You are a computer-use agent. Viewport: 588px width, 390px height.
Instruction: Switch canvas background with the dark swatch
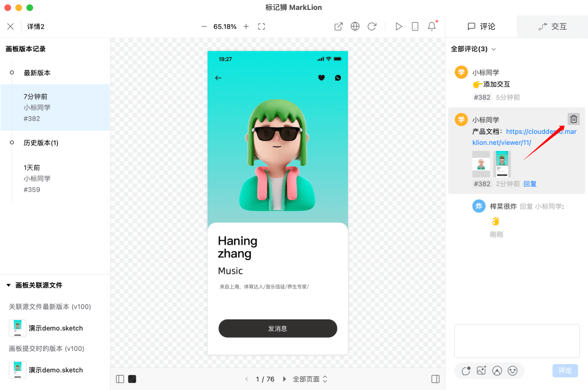(x=132, y=379)
